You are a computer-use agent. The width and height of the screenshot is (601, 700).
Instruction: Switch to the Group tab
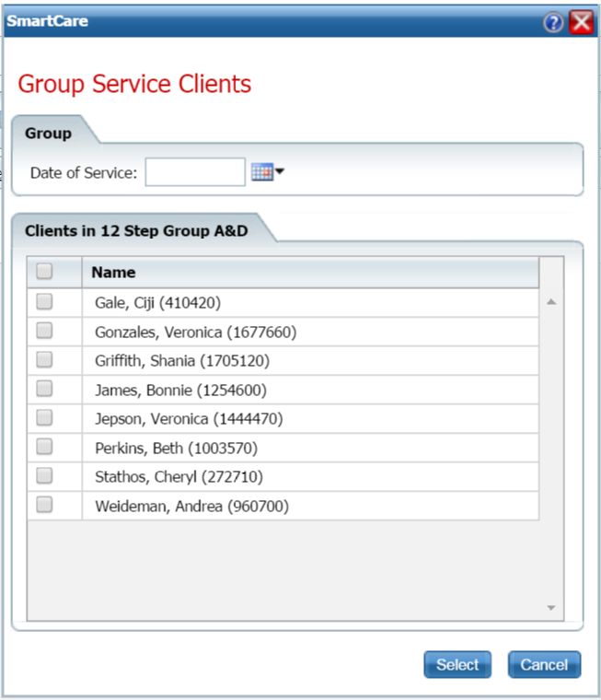click(x=49, y=134)
